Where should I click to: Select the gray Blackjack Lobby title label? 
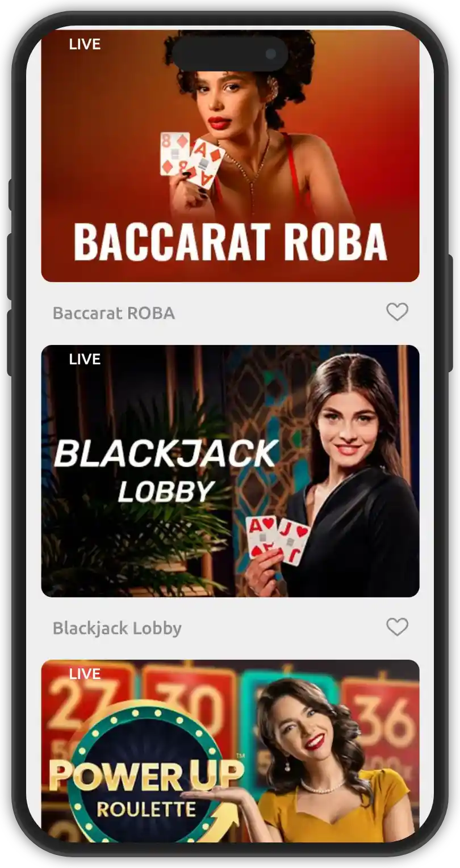pos(117,628)
